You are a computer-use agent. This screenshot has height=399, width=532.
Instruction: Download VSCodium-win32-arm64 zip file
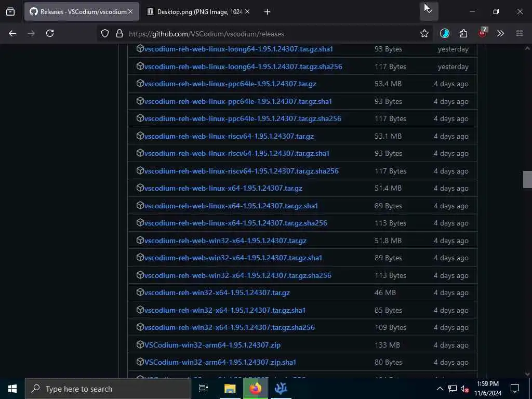[212, 345]
